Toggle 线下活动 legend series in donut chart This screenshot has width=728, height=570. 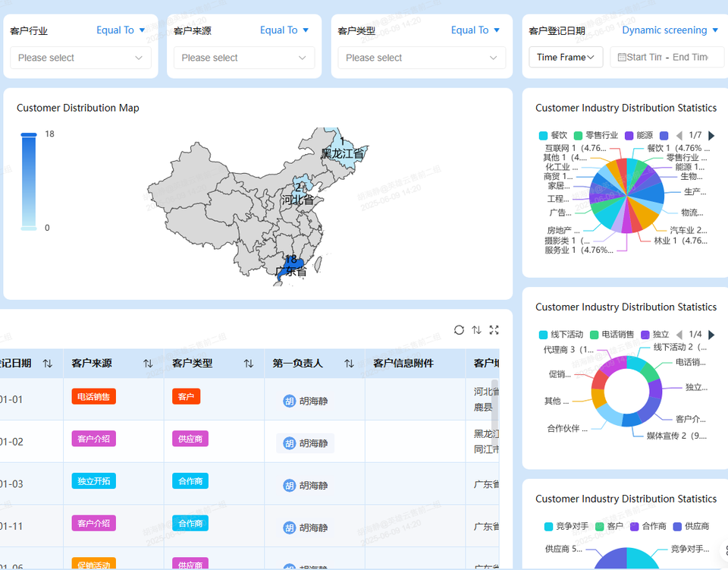coord(561,335)
